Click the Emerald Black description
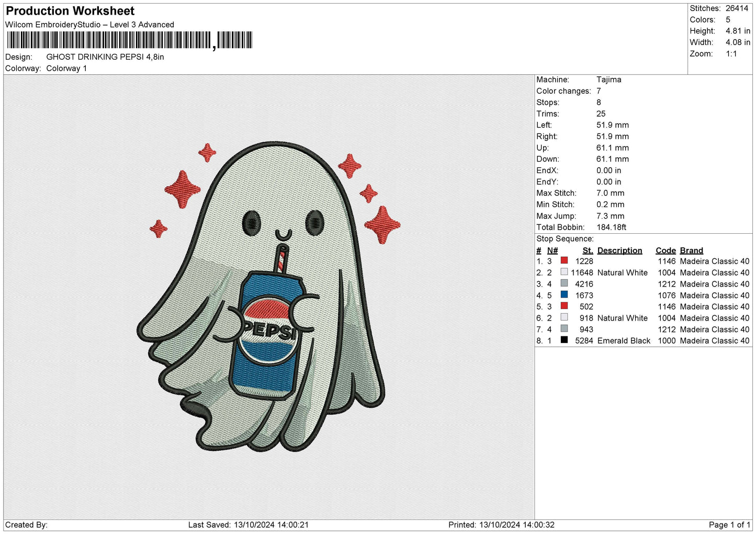This screenshot has width=756, height=534. 624,341
